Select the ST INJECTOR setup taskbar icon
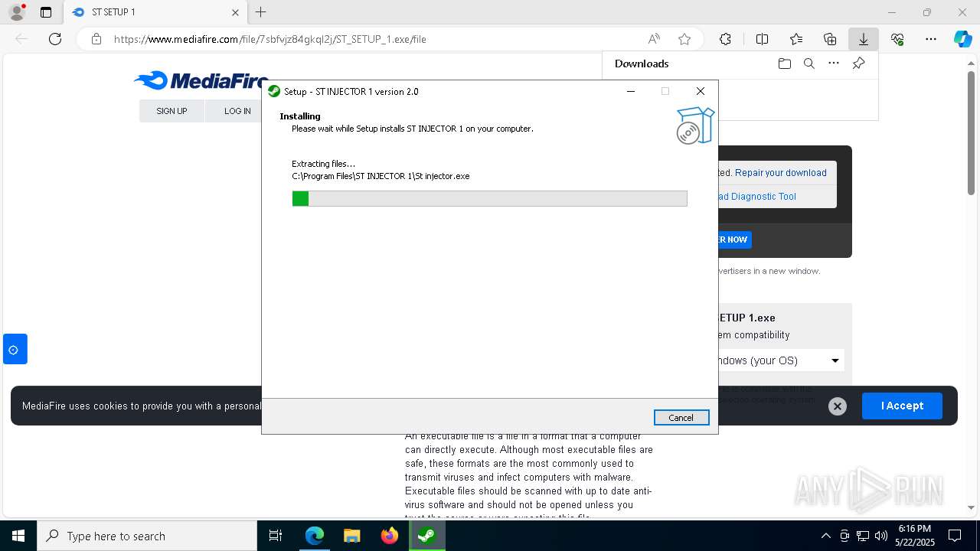Viewport: 980px width, 551px height. (426, 536)
